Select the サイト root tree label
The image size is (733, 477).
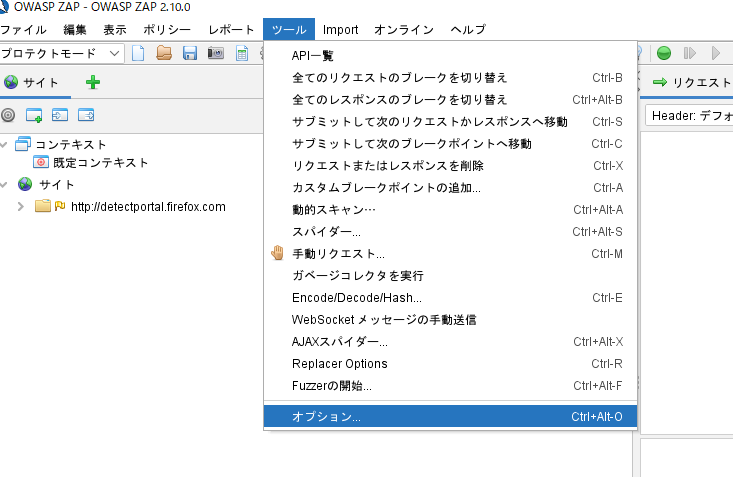[57, 185]
